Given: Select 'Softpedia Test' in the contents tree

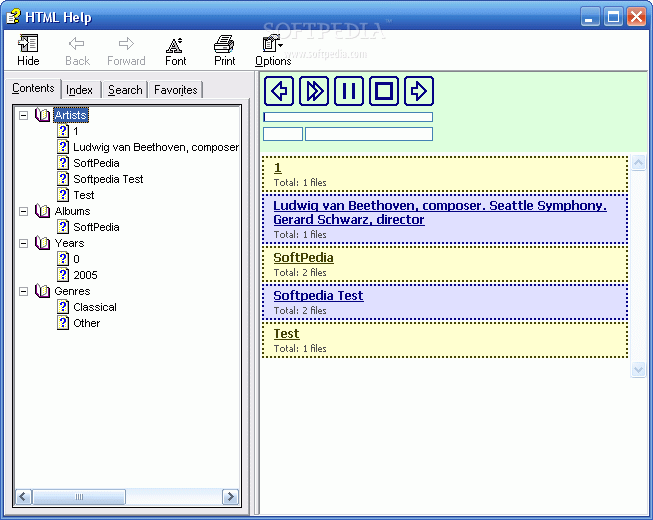Looking at the screenshot, I should (x=108, y=179).
